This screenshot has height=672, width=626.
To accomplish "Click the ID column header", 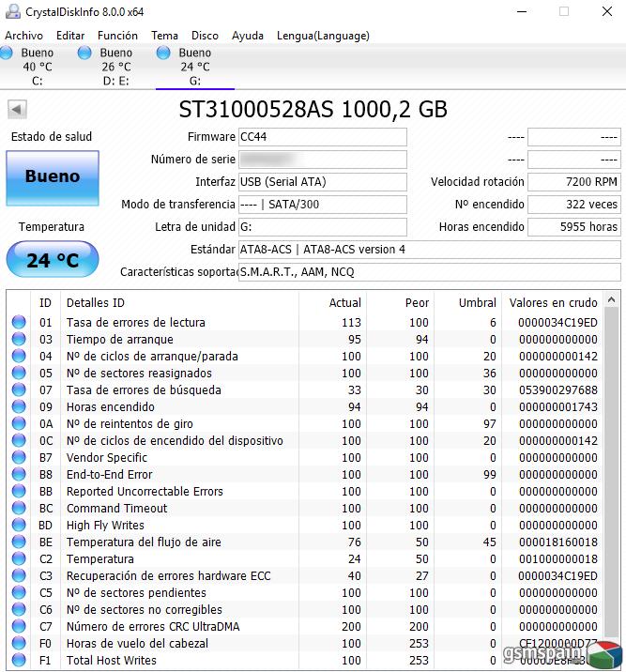I will click(x=45, y=303).
